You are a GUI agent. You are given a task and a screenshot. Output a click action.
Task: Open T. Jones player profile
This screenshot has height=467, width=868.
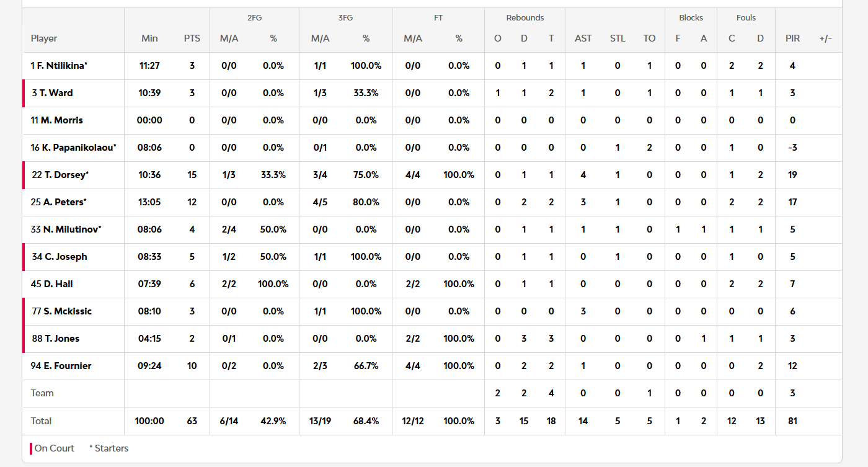pyautogui.click(x=61, y=339)
